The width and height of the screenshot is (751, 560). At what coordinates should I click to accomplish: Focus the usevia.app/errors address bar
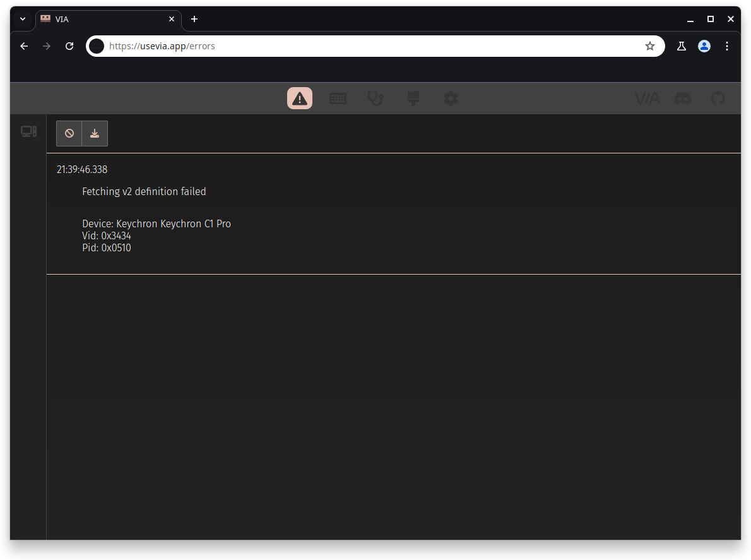click(x=374, y=46)
